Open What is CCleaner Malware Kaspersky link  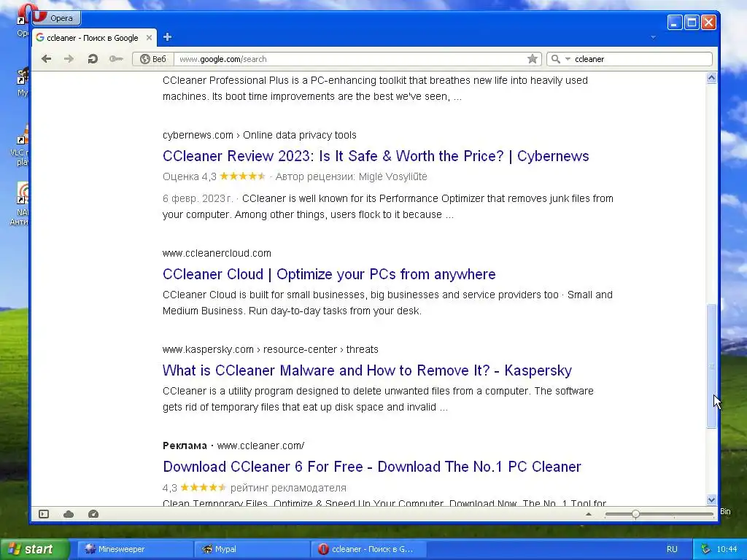click(x=367, y=370)
